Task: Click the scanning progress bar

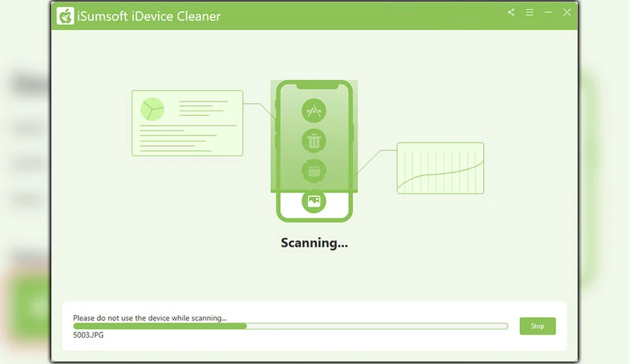Action: 290,326
